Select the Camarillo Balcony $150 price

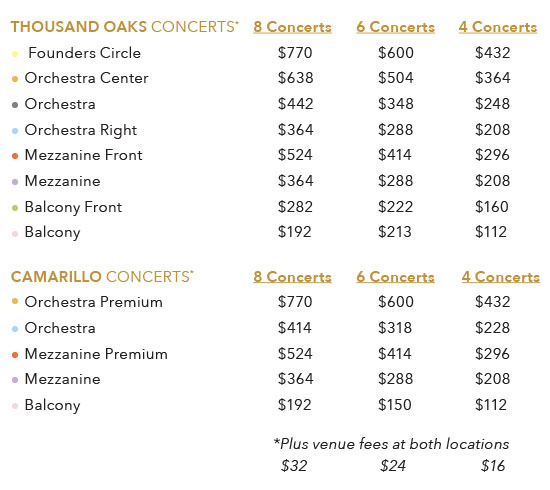pos(395,405)
